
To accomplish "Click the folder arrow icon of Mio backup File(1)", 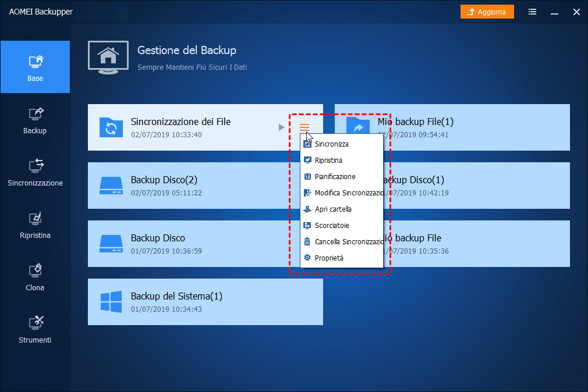I will [x=358, y=126].
